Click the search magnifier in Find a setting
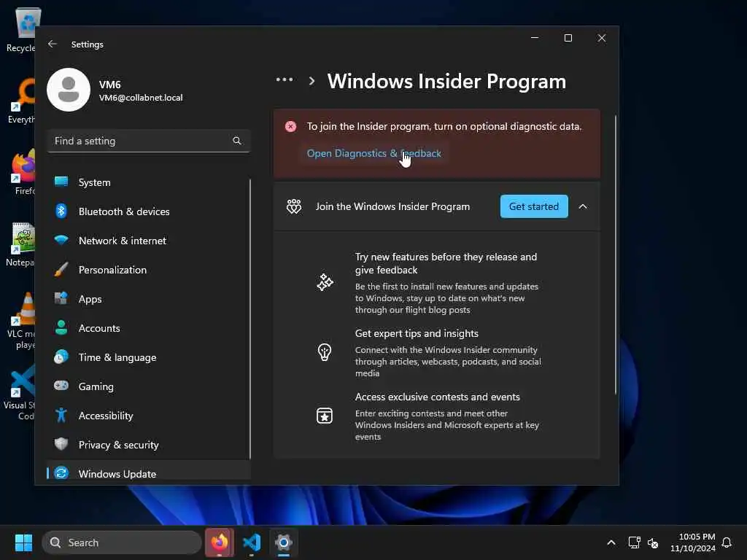This screenshot has height=560, width=747. click(237, 141)
